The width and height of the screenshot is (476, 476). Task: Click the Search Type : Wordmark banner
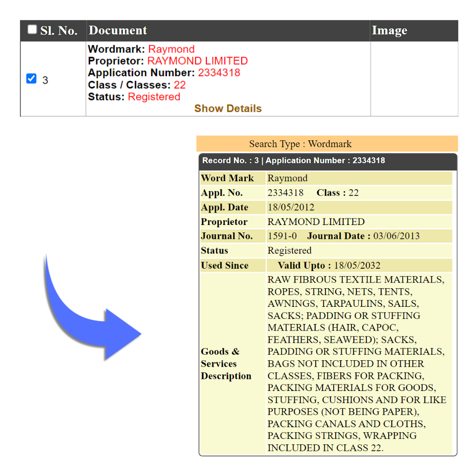coord(327,144)
